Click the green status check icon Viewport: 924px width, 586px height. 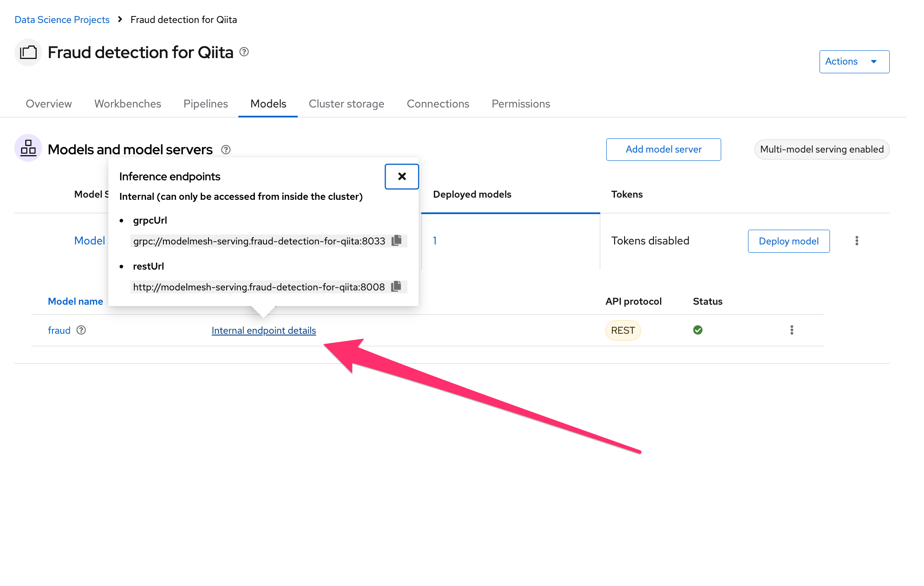[697, 330]
